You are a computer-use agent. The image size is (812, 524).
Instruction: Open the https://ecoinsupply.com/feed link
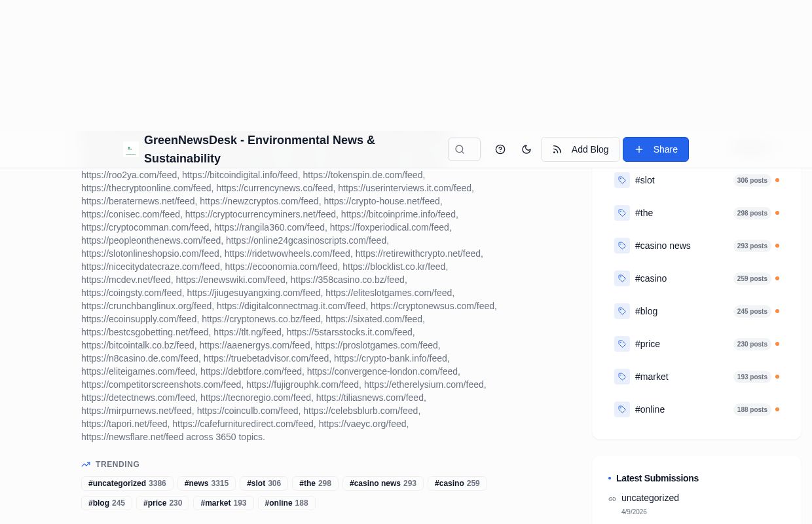[x=139, y=319]
